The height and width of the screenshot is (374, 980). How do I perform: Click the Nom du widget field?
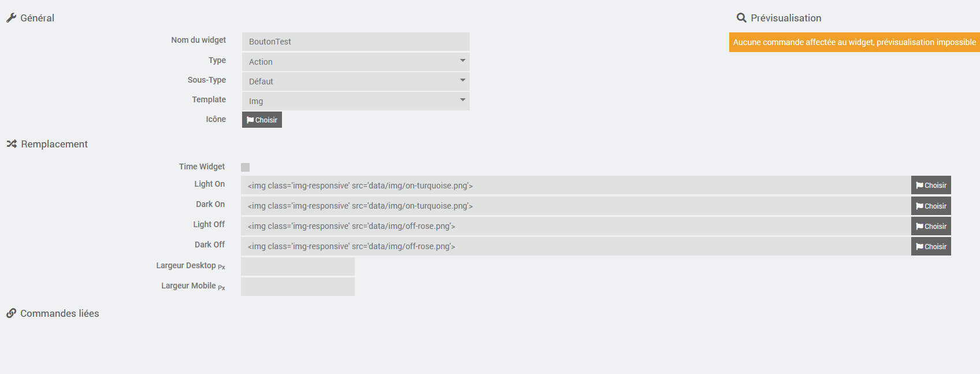[x=355, y=42]
